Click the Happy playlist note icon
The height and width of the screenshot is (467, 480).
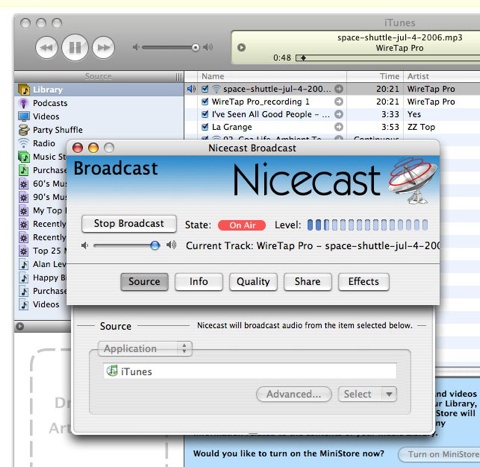pos(24,278)
